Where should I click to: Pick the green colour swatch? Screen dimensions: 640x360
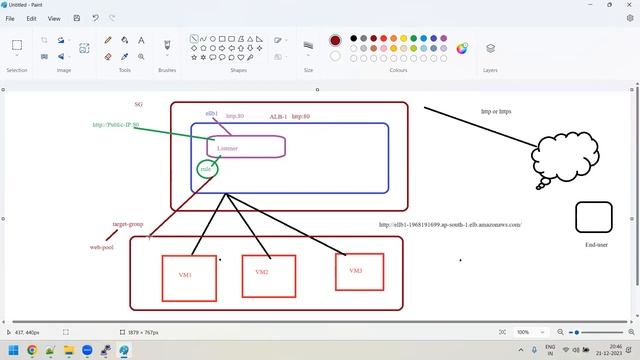pos(413,38)
